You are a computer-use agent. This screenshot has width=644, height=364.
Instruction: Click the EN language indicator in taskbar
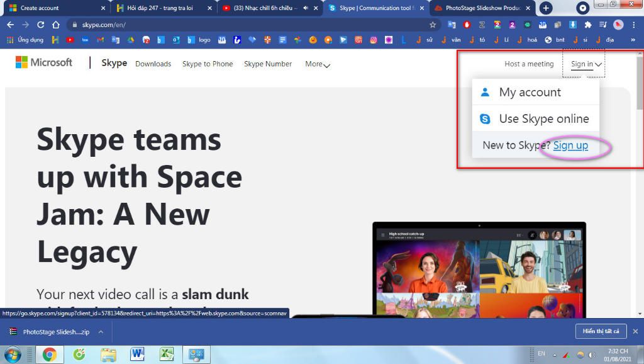pos(541,354)
